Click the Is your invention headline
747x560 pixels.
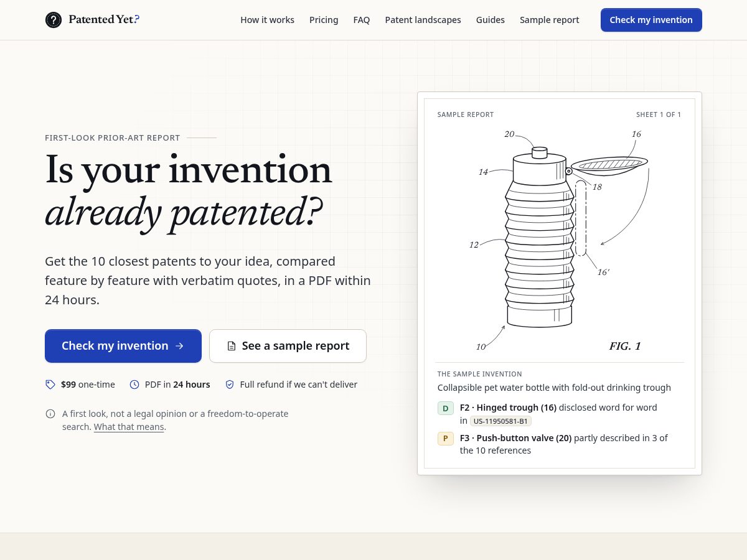(189, 169)
